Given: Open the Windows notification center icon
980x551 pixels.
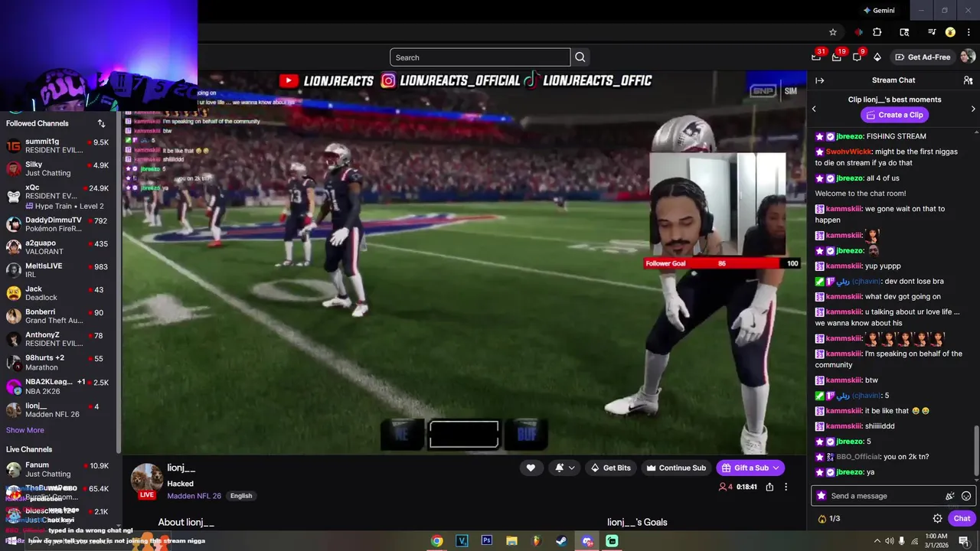Looking at the screenshot, I should click(x=963, y=540).
